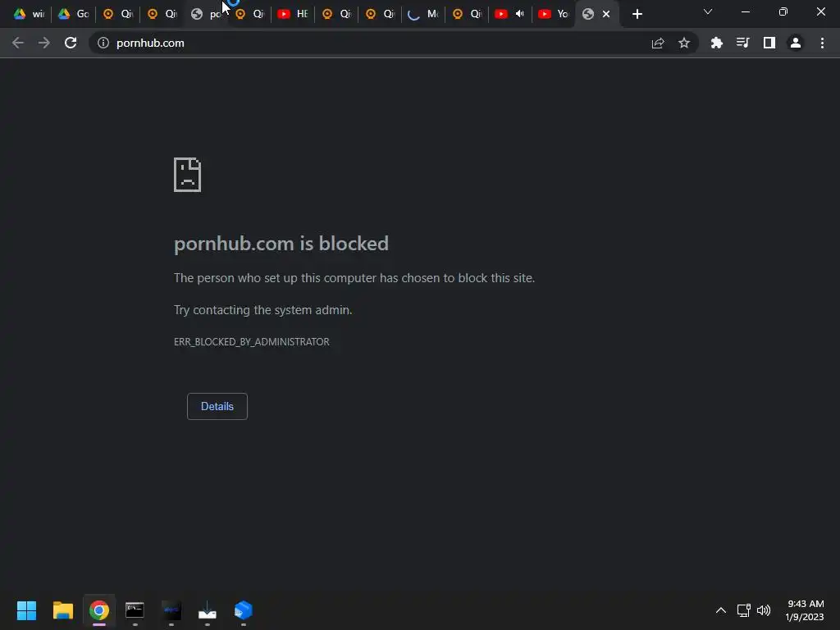This screenshot has width=840, height=630.
Task: View site information icon in address bar
Action: (x=103, y=43)
